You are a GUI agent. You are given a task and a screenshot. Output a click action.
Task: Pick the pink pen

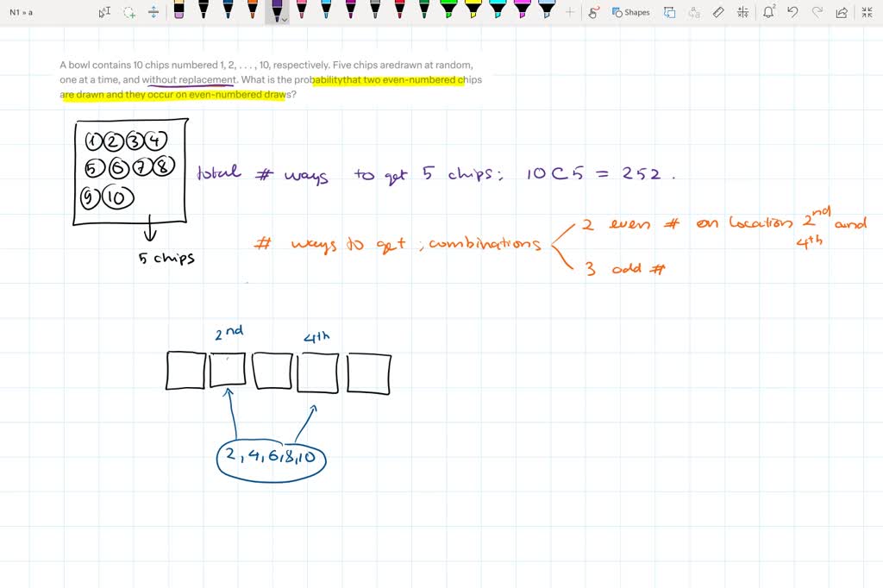(x=301, y=9)
